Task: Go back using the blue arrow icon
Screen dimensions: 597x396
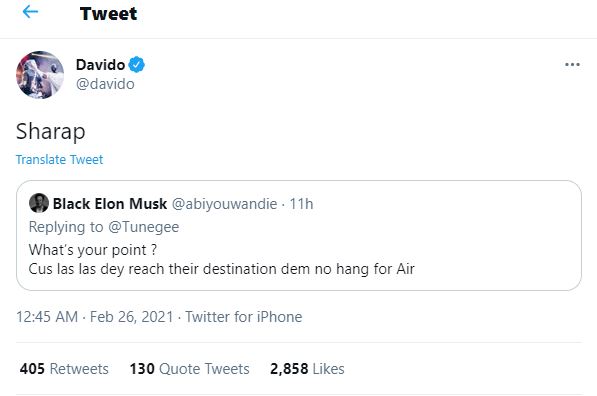Action: (x=30, y=12)
